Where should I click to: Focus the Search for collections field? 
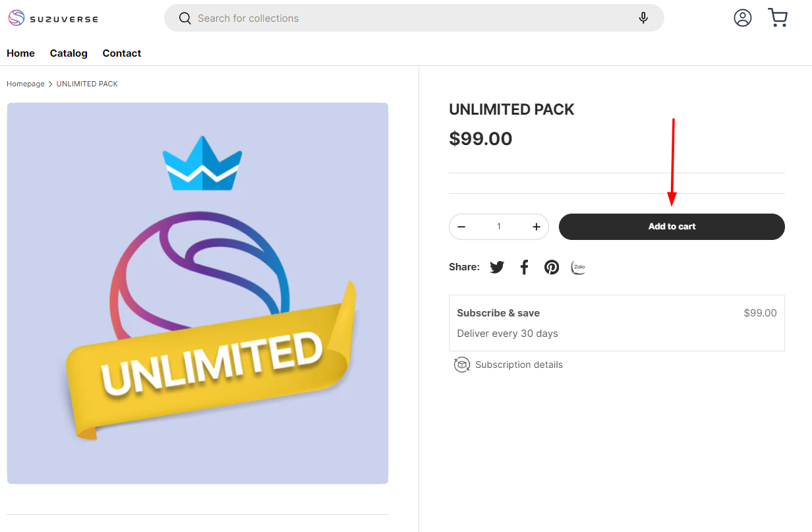[409, 18]
